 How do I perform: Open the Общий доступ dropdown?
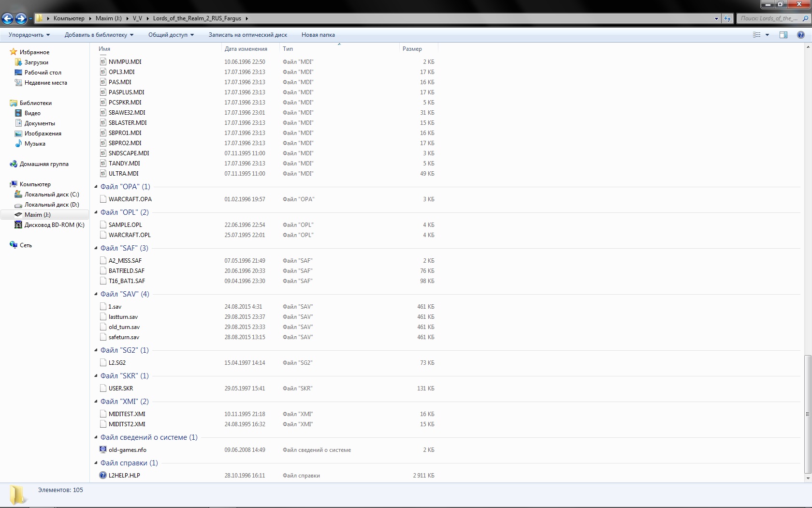point(171,35)
